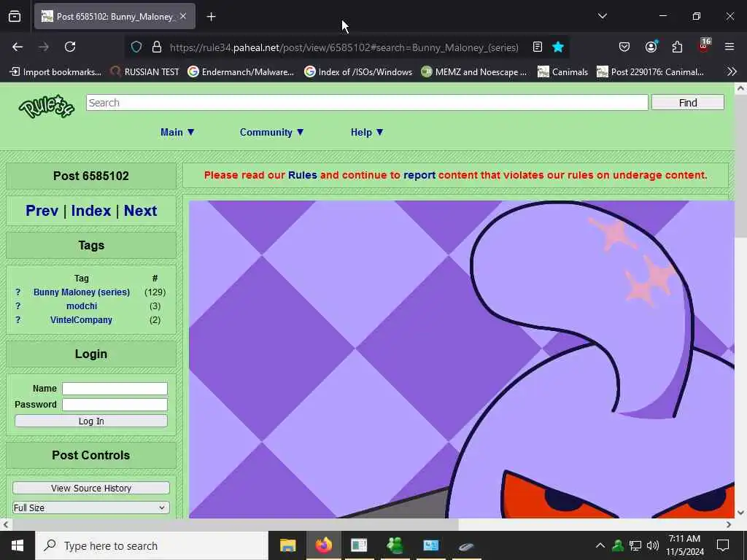The image size is (747, 560).
Task: Go to the post Index
Action: click(x=91, y=211)
